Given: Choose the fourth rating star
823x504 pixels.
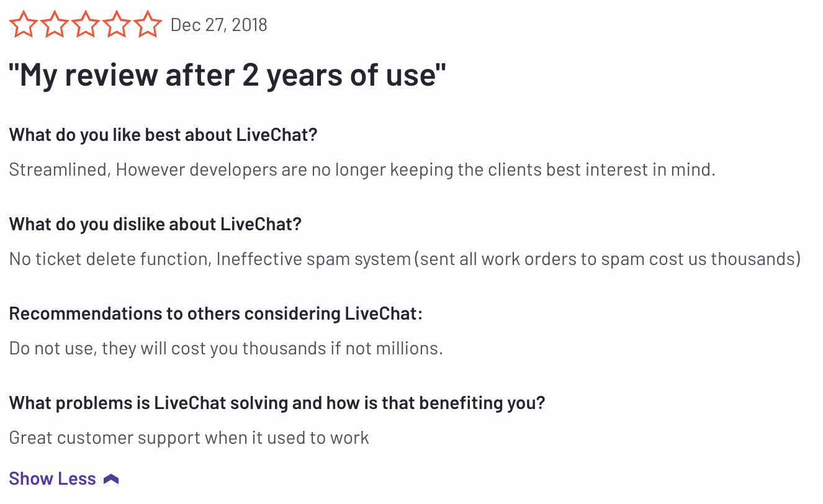Looking at the screenshot, I should pos(117,25).
